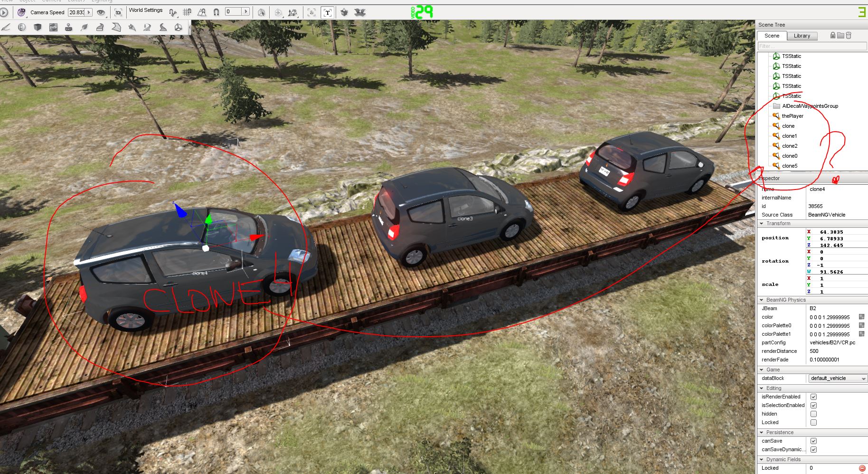Select the dark cube editor tool
The width and height of the screenshot is (868, 474).
[38, 28]
